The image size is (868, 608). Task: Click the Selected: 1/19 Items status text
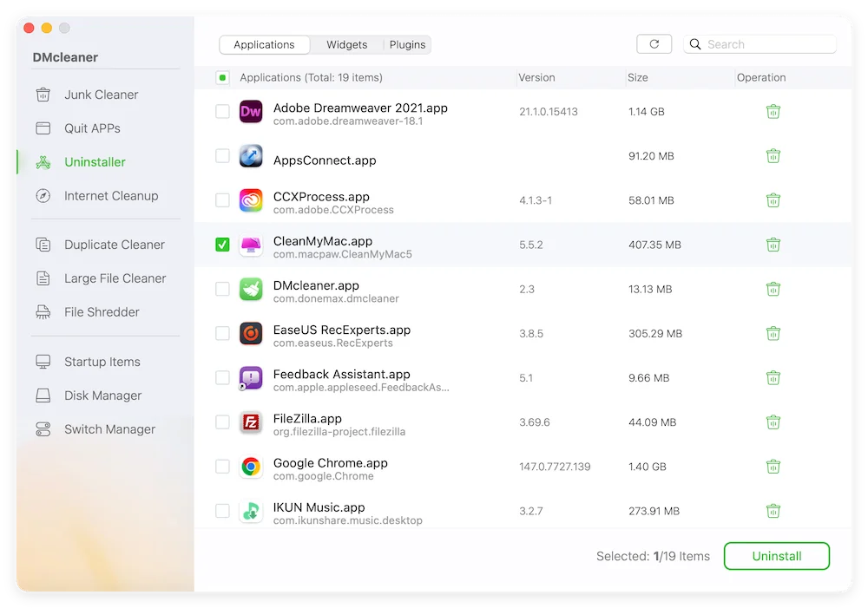(653, 556)
